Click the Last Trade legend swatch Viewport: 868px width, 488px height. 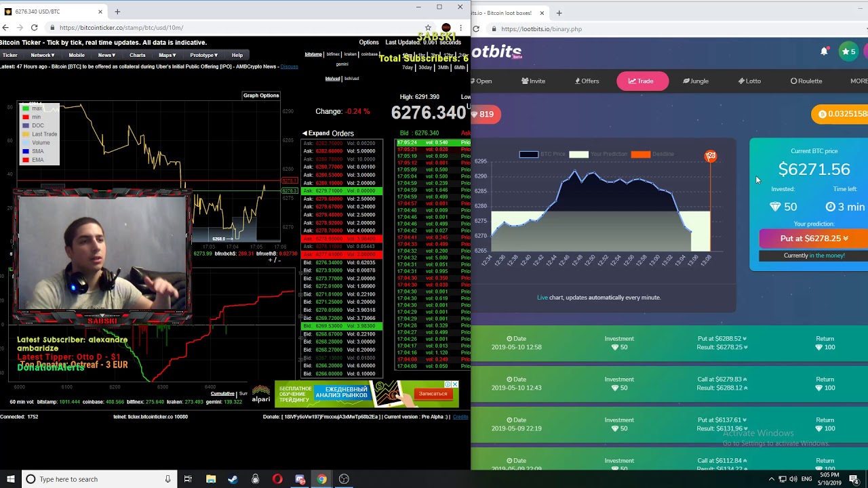[26, 134]
